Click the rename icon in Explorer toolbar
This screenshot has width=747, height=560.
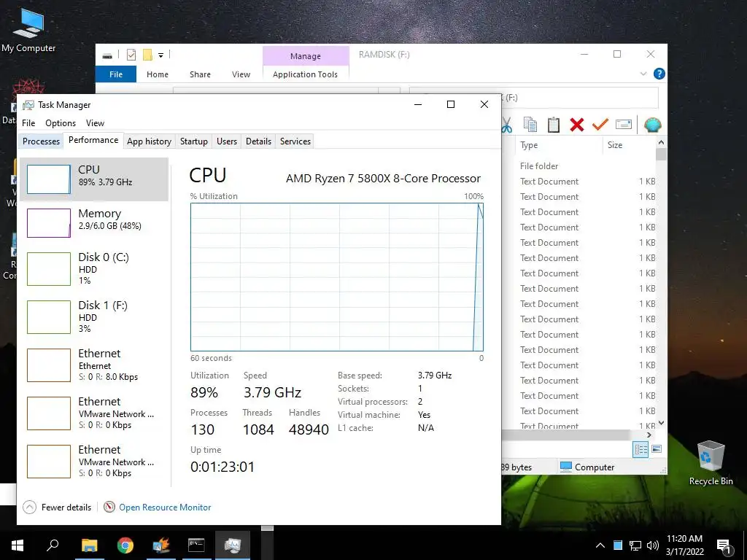click(624, 125)
